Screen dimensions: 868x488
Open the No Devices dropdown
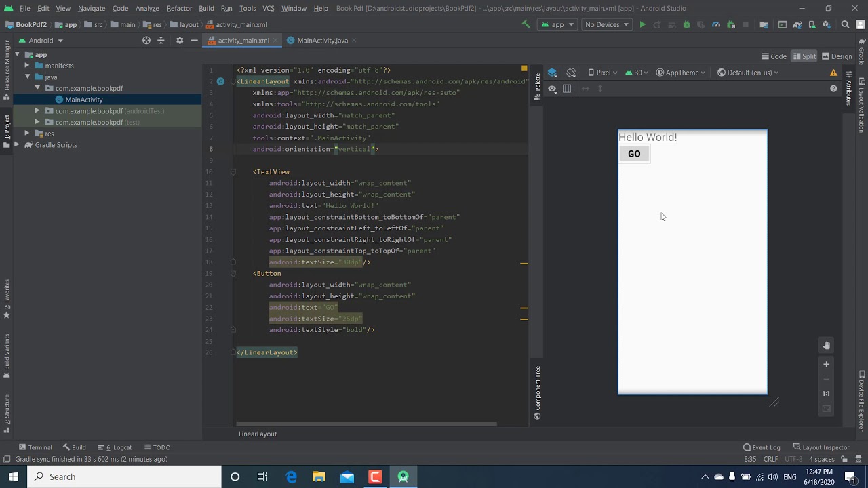[607, 24]
